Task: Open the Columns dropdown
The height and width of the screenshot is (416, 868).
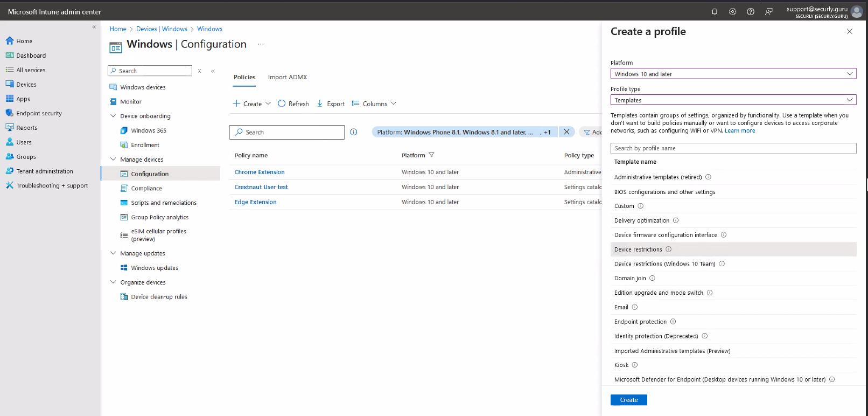Action: tap(374, 103)
